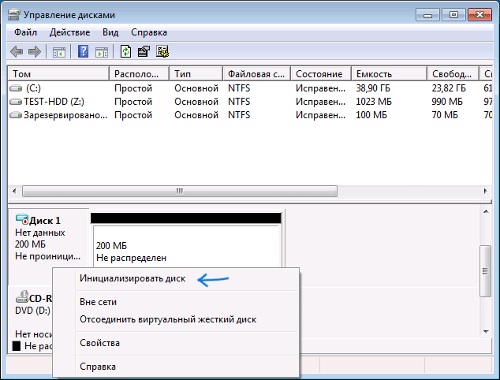The height and width of the screenshot is (380, 500).
Task: Select the 200 МБ Не распределен partition
Action: pyautogui.click(x=186, y=246)
